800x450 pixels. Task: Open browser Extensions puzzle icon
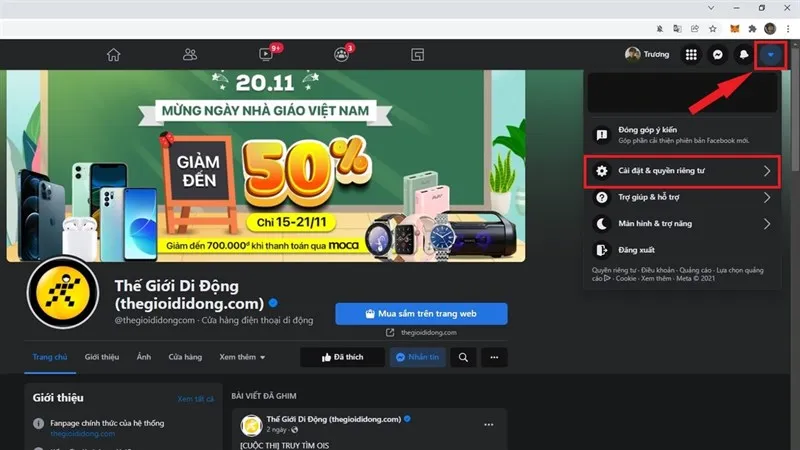coord(752,29)
